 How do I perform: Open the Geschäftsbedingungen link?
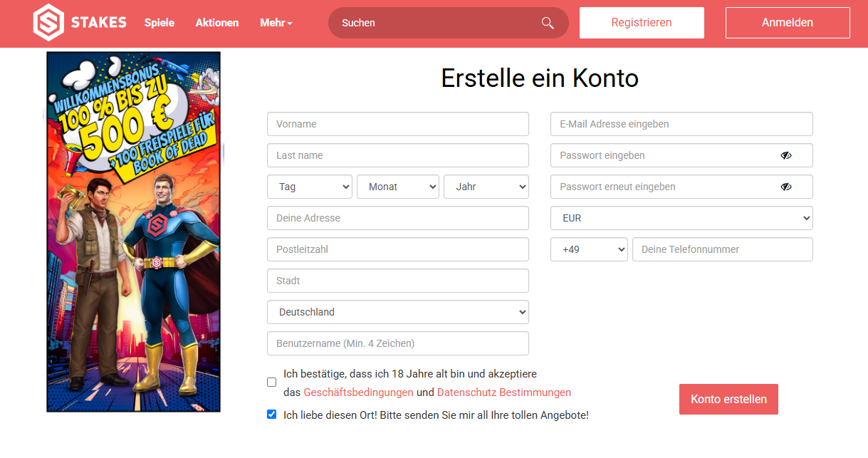(358, 392)
